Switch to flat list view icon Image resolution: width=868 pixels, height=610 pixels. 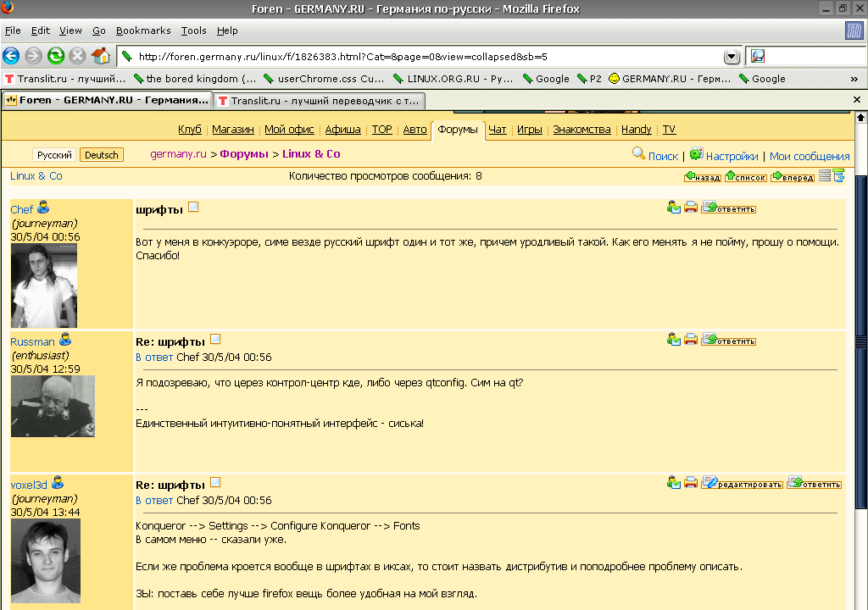[825, 176]
